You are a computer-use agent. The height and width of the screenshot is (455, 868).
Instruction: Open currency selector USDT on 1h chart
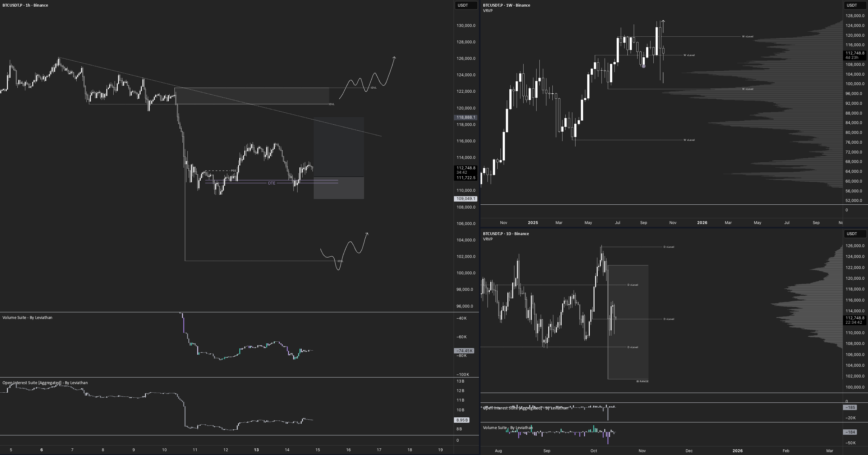466,5
